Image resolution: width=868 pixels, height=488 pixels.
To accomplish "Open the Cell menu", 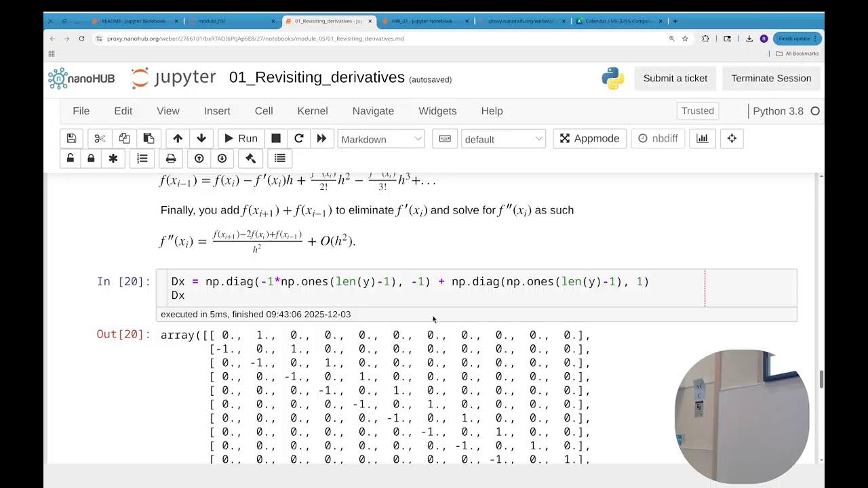I will [264, 110].
